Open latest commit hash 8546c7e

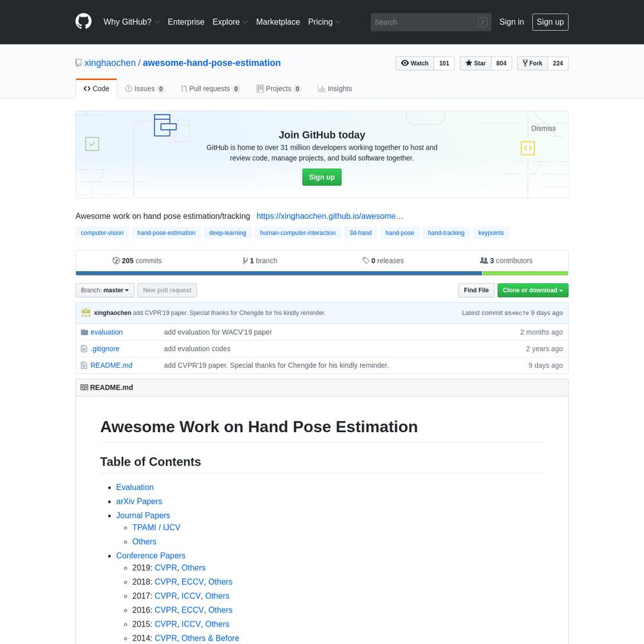pos(516,313)
